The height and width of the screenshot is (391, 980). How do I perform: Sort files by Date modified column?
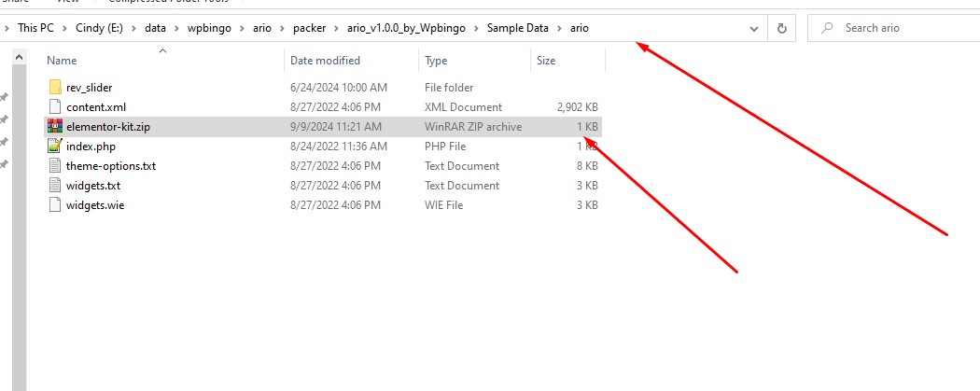pos(325,61)
